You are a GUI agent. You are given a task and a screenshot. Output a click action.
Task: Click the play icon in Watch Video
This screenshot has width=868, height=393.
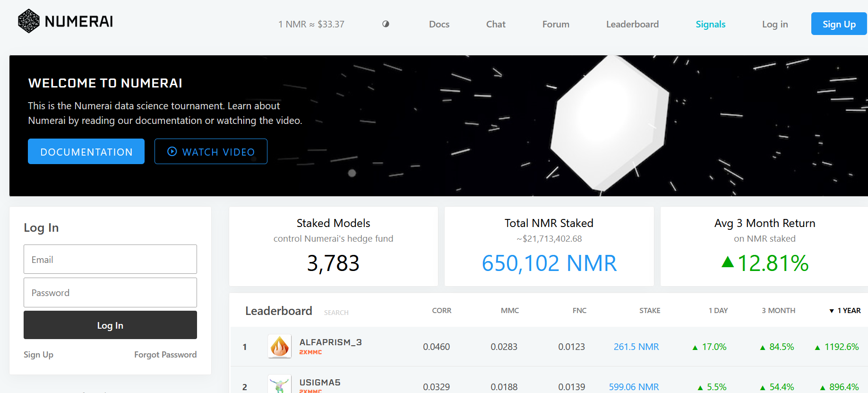point(172,151)
